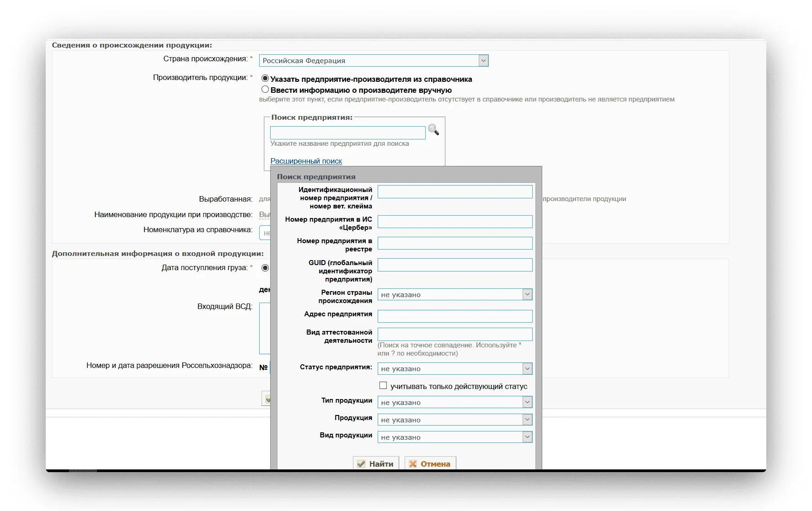Enable 'учитывать только действующий статус' checkbox

coord(383,386)
